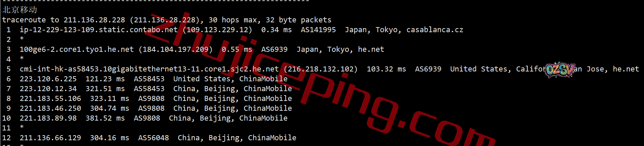Click IP 184.104.197.209 on hop 3
Screen dimensions: 644x146
click(x=175, y=49)
